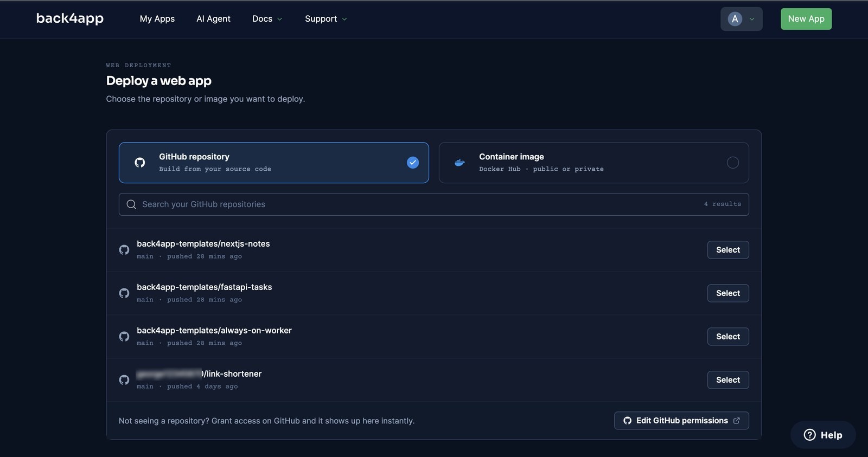Expand the Docs dropdown menu
Screen dimensions: 868x457
point(267,19)
